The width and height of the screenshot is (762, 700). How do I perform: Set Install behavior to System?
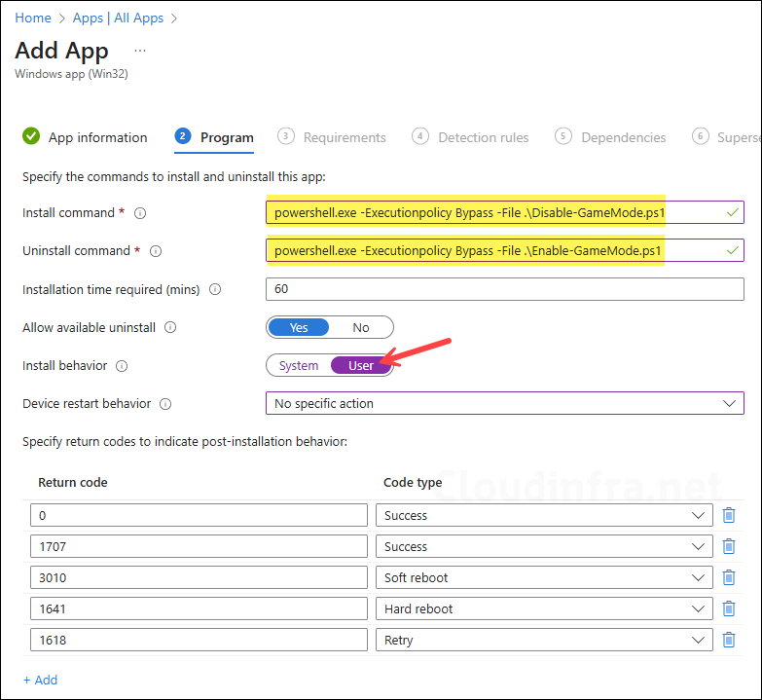(x=299, y=365)
